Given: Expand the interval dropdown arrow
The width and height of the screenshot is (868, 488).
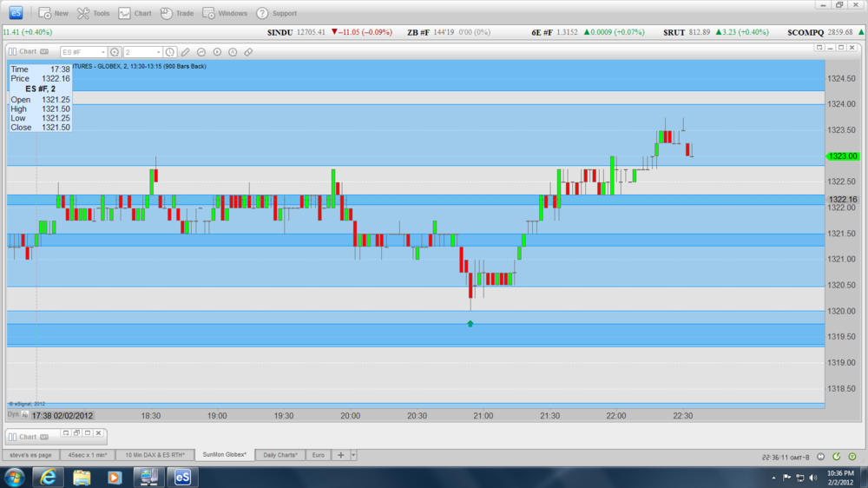Looking at the screenshot, I should [x=159, y=52].
